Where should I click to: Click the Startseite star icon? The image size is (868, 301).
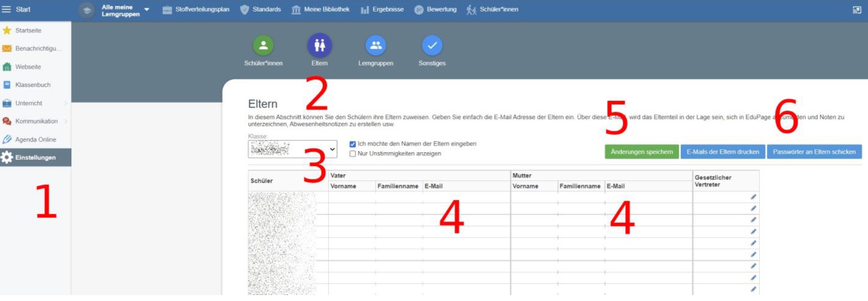pos(7,30)
